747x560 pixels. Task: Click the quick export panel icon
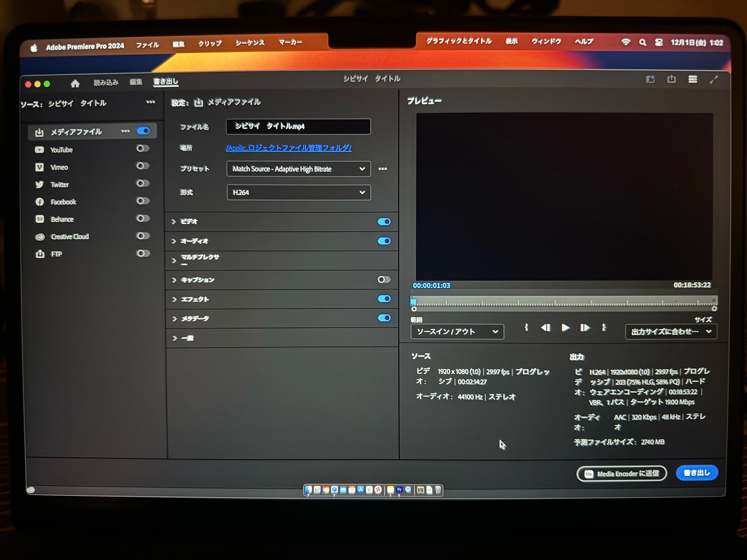[x=650, y=80]
